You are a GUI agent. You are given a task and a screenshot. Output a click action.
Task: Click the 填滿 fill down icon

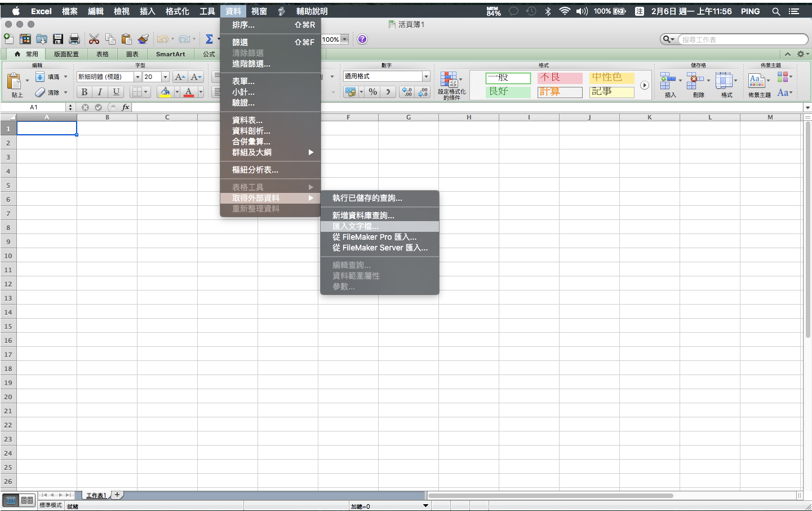coord(40,77)
